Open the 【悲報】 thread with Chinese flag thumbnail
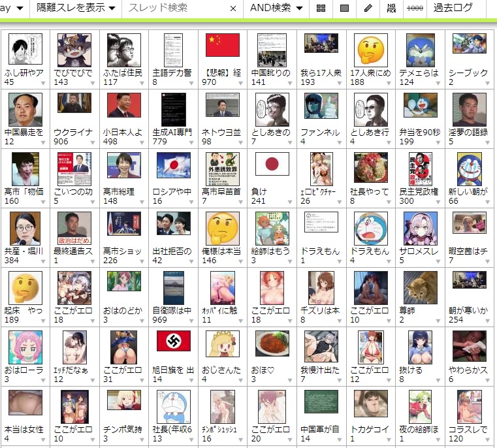497x448 pixels. 223,46
